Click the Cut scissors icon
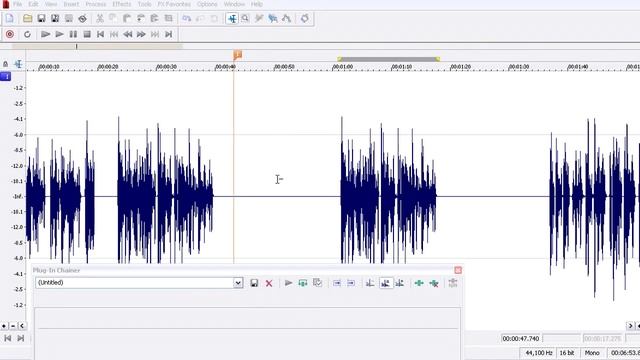The width and height of the screenshot is (640, 360). coord(100,18)
